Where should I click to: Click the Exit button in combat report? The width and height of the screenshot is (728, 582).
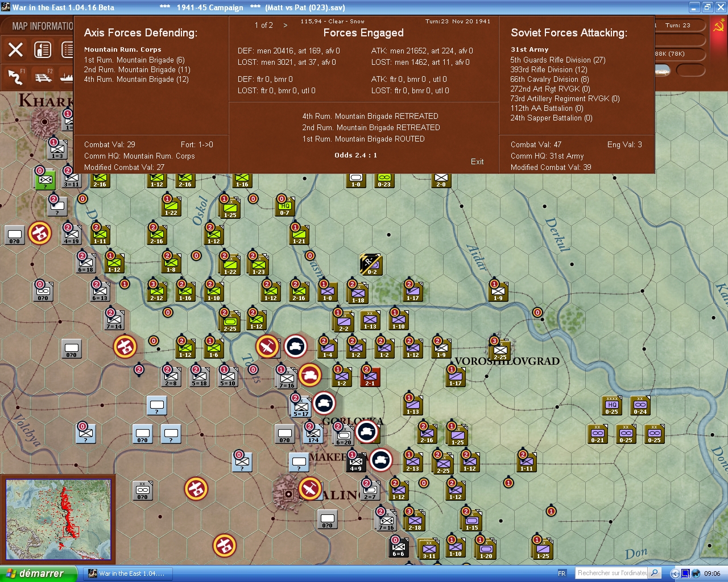[477, 161]
